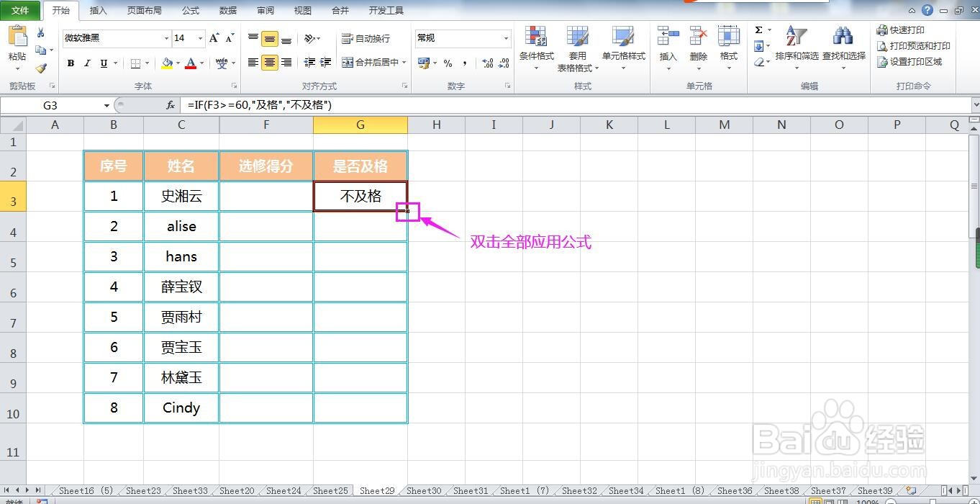
Task: Switch to the Sheet30 worksheet
Action: tap(424, 491)
